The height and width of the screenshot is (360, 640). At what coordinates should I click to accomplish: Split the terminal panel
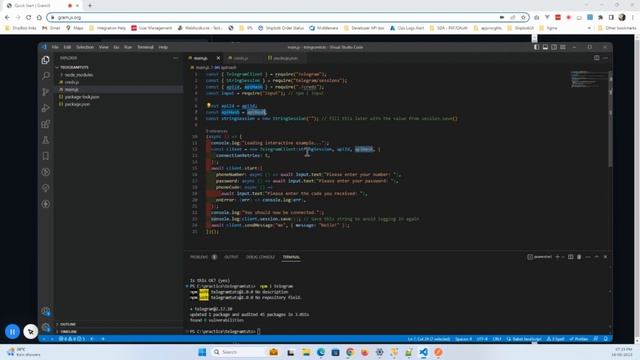point(570,257)
